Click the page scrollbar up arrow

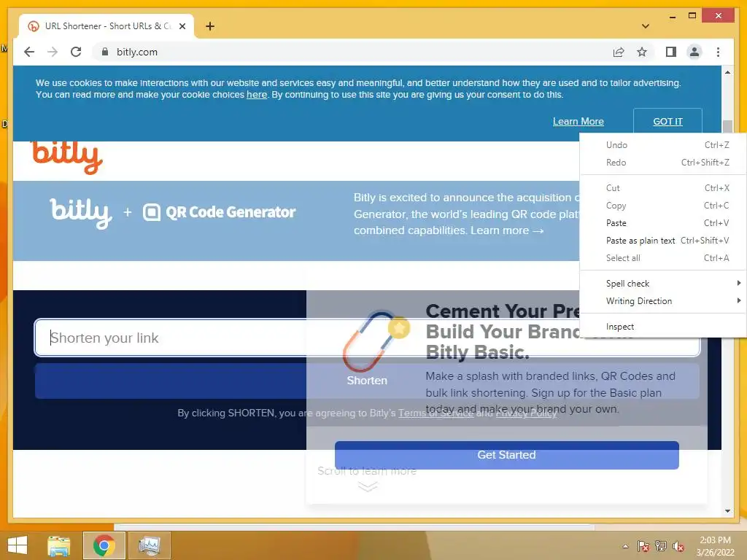tap(727, 72)
